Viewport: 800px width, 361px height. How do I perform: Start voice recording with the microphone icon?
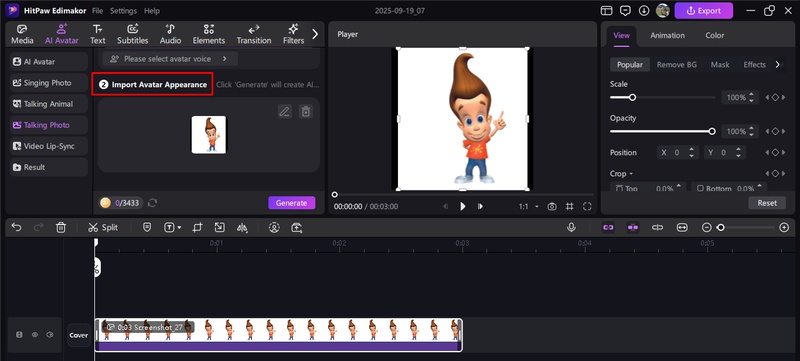point(571,227)
